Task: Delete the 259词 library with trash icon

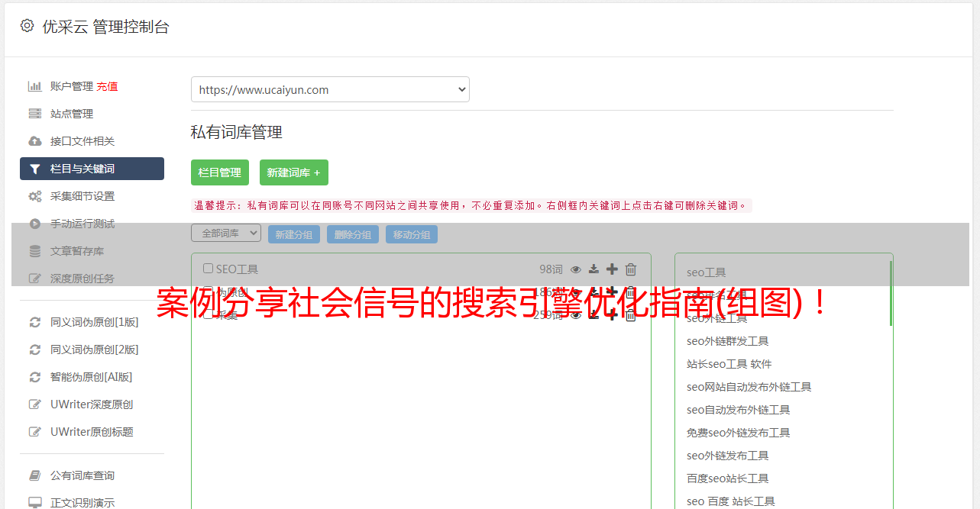Action: pos(631,314)
